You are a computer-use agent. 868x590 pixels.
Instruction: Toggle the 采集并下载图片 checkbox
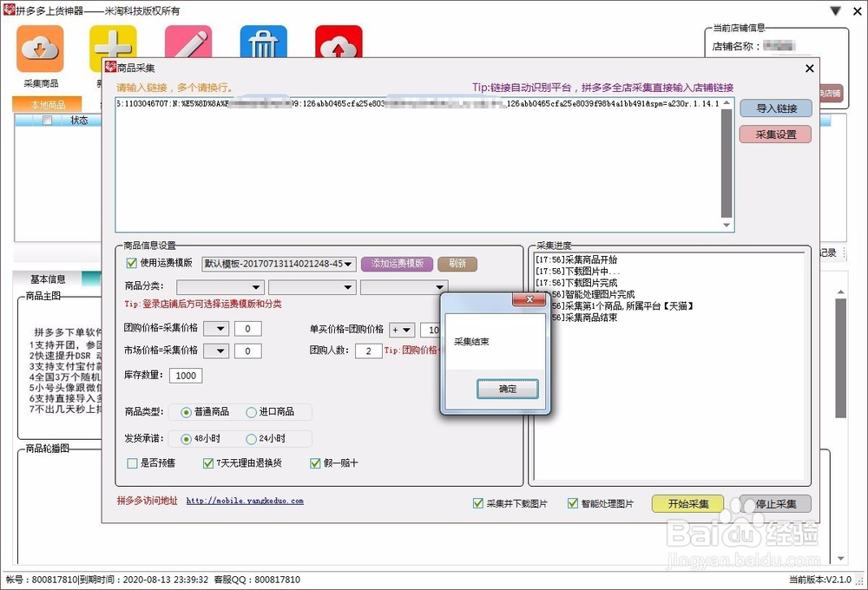click(x=478, y=503)
